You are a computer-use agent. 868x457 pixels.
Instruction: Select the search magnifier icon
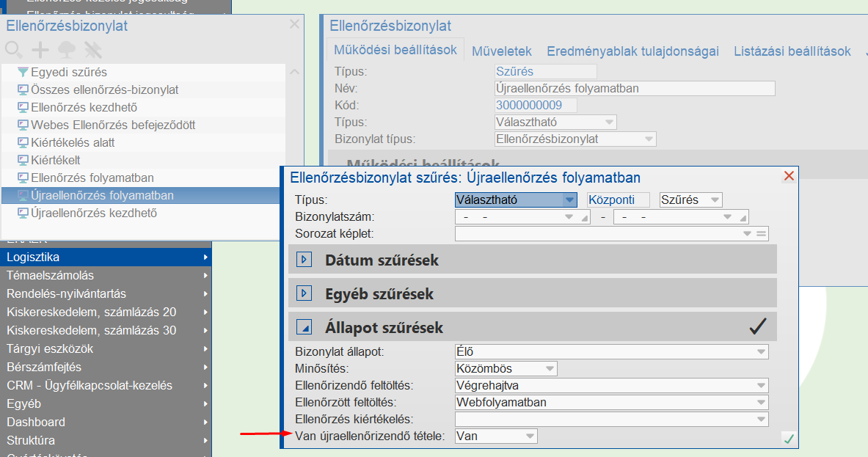(x=13, y=50)
